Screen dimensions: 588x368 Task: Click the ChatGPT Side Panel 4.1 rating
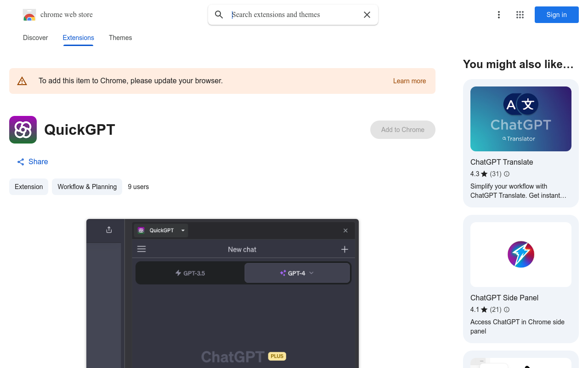point(479,310)
